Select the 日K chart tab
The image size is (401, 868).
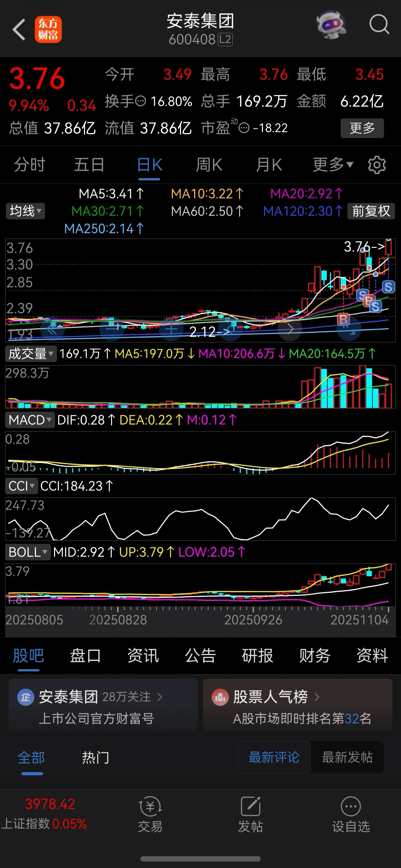pos(150,165)
